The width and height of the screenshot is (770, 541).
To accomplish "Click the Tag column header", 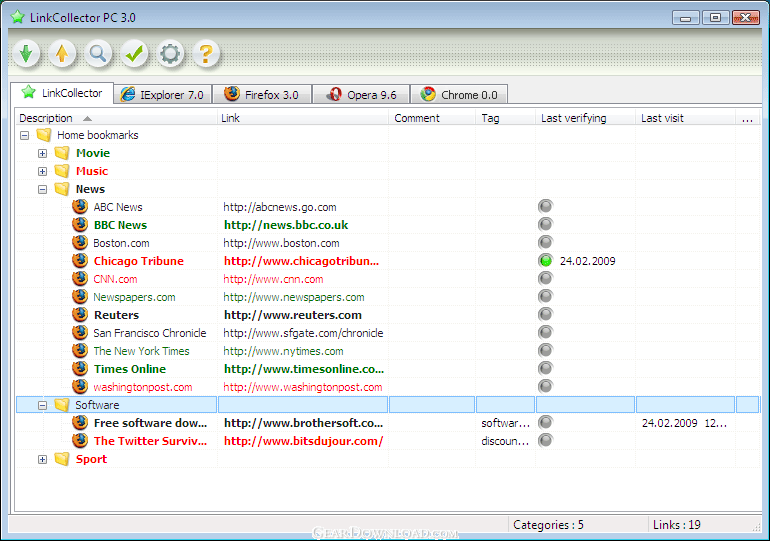I will [505, 118].
